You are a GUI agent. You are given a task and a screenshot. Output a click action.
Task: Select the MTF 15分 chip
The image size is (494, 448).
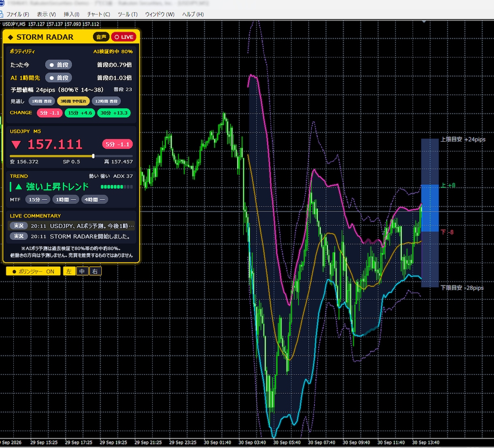tap(38, 200)
